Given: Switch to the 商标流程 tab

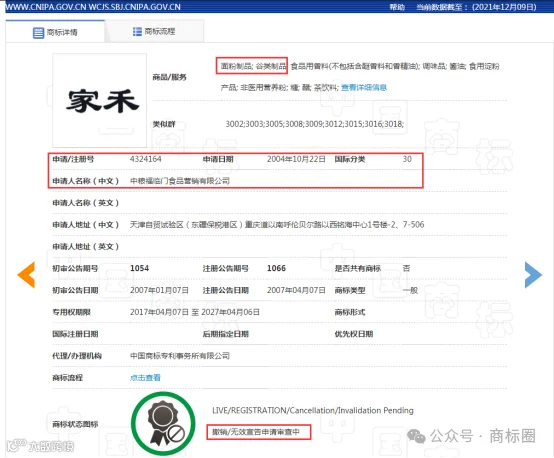Looking at the screenshot, I should tap(154, 31).
